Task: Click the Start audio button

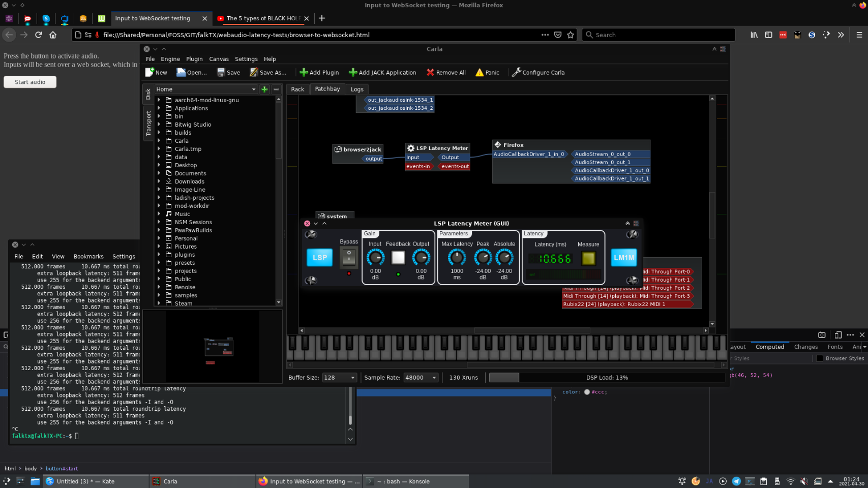Action: click(x=30, y=82)
